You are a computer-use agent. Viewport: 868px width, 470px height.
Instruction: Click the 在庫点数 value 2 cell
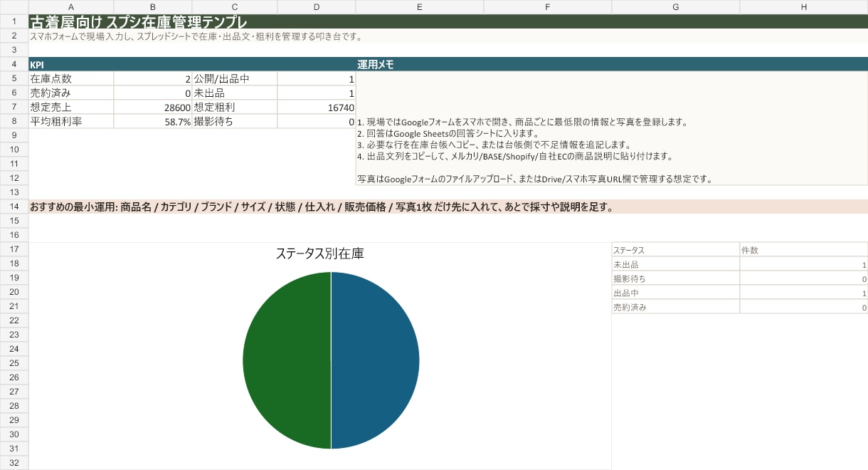point(153,78)
